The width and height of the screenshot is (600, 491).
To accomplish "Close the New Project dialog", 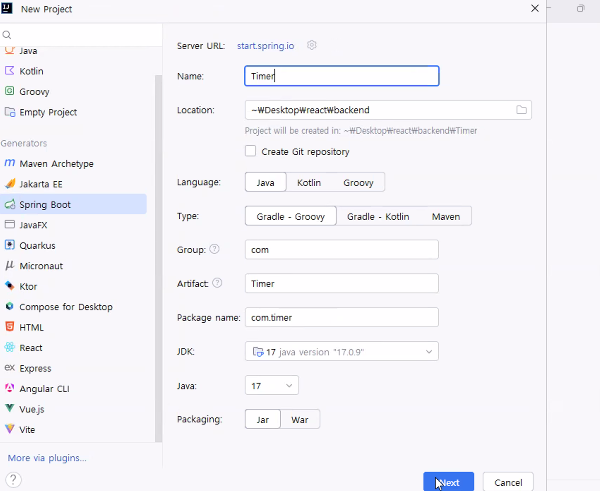I will pyautogui.click(x=535, y=8).
